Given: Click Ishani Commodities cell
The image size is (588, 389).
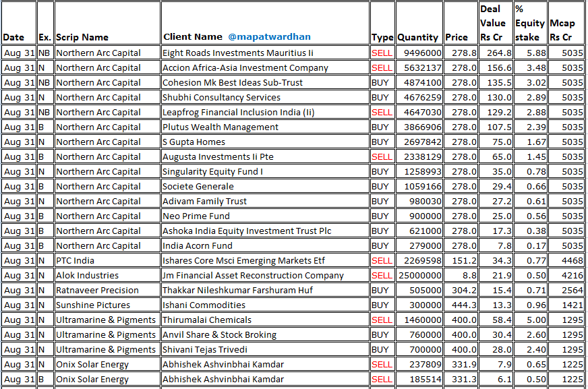Looking at the screenshot, I should click(x=265, y=305).
